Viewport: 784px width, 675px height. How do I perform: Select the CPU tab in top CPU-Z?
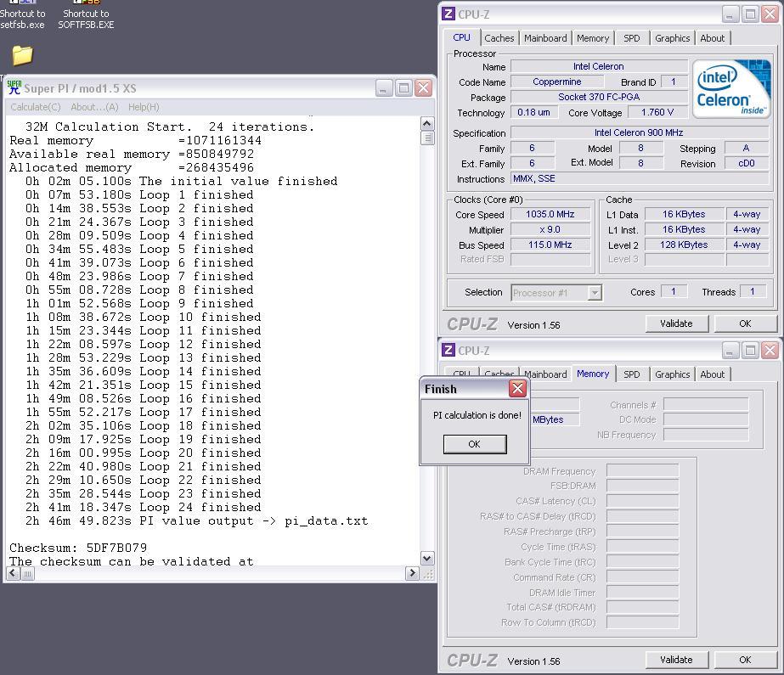click(x=461, y=37)
